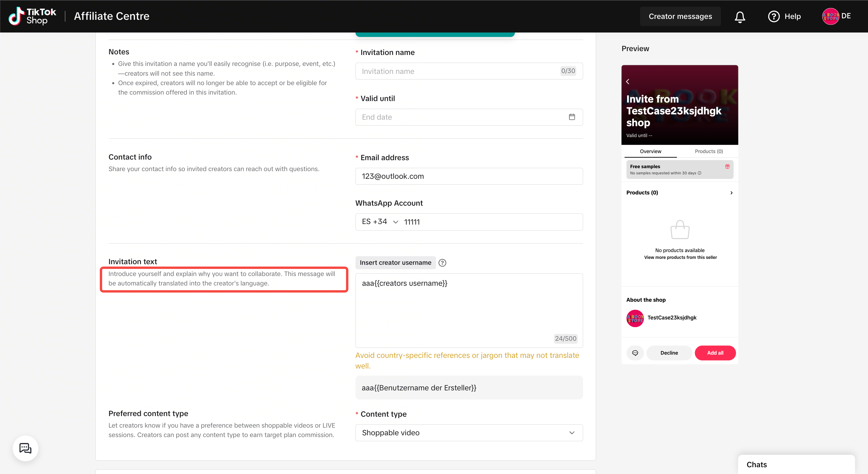The width and height of the screenshot is (868, 474).
Task: Click the invitation text area
Action: [x=469, y=310]
